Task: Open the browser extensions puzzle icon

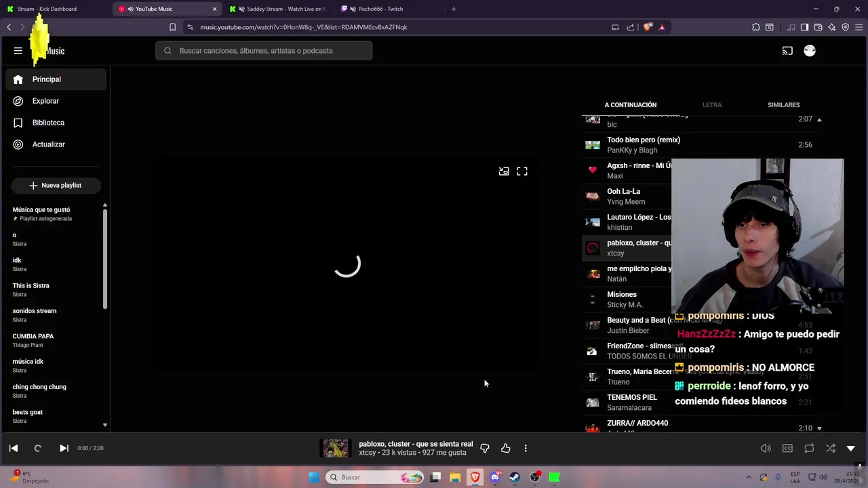Action: 755,27
